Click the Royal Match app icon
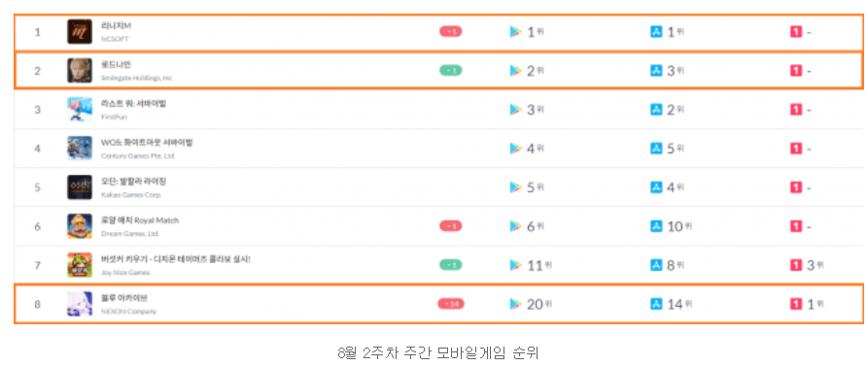Image resolution: width=868 pixels, height=366 pixels. 80,225
